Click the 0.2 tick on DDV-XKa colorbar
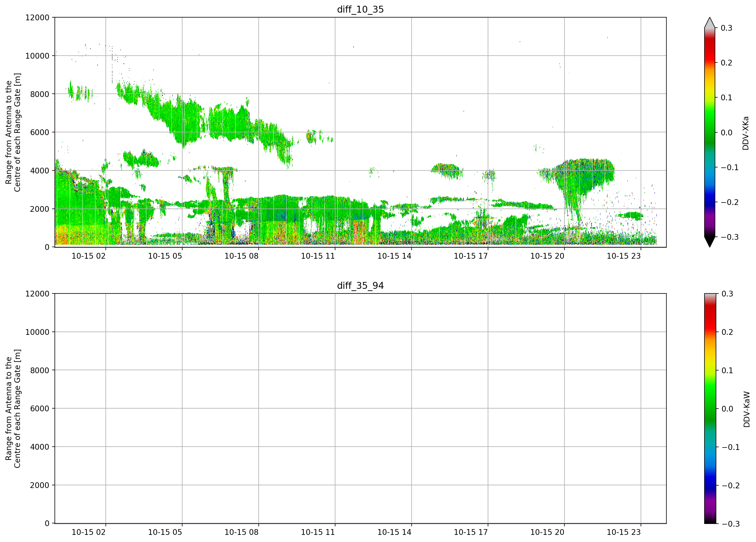Image resolution: width=756 pixels, height=542 pixels. point(726,63)
